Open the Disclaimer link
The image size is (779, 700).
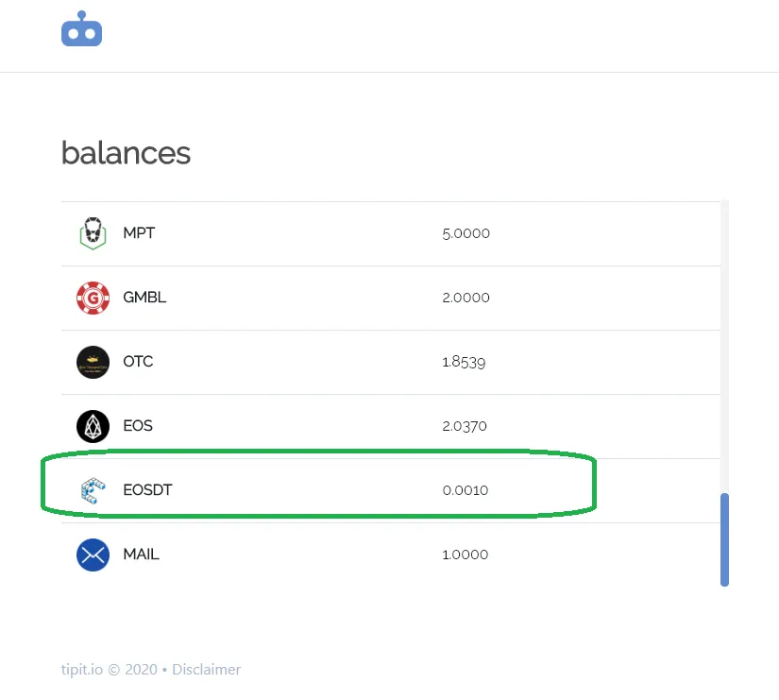(206, 669)
